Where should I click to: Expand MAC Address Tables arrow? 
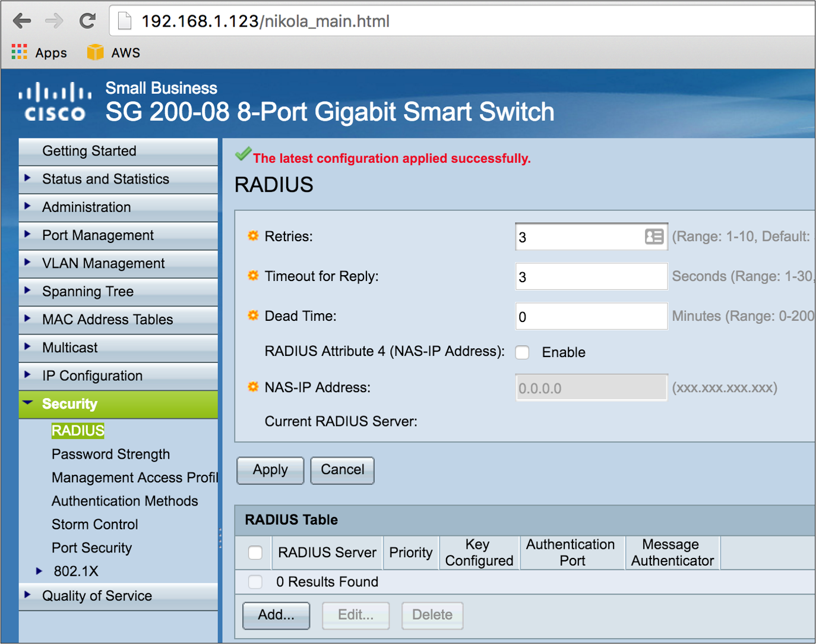coord(27,318)
